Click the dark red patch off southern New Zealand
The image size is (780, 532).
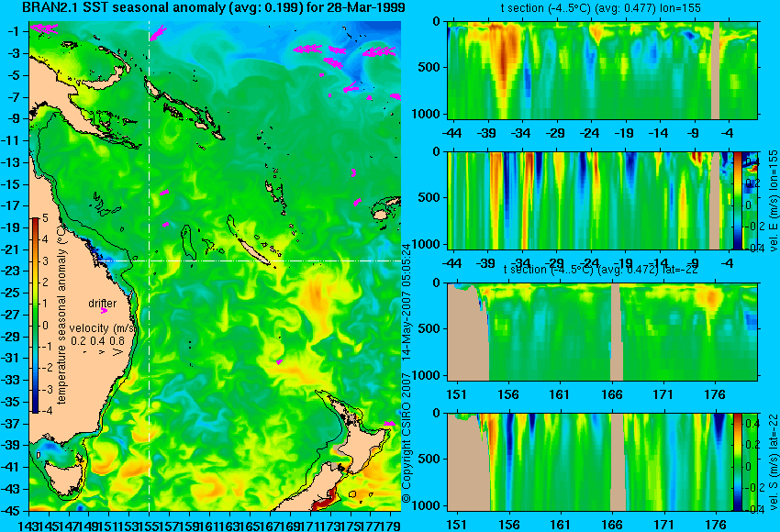327,501
